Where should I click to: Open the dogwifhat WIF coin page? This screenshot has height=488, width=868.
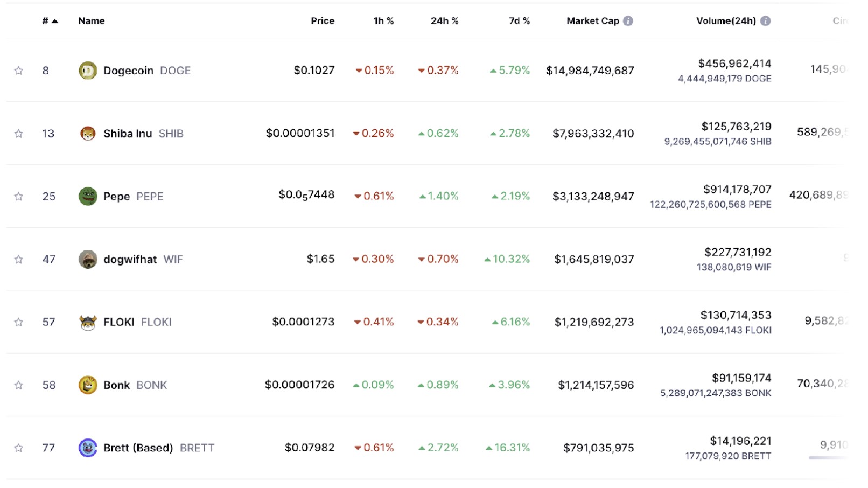pyautogui.click(x=130, y=260)
